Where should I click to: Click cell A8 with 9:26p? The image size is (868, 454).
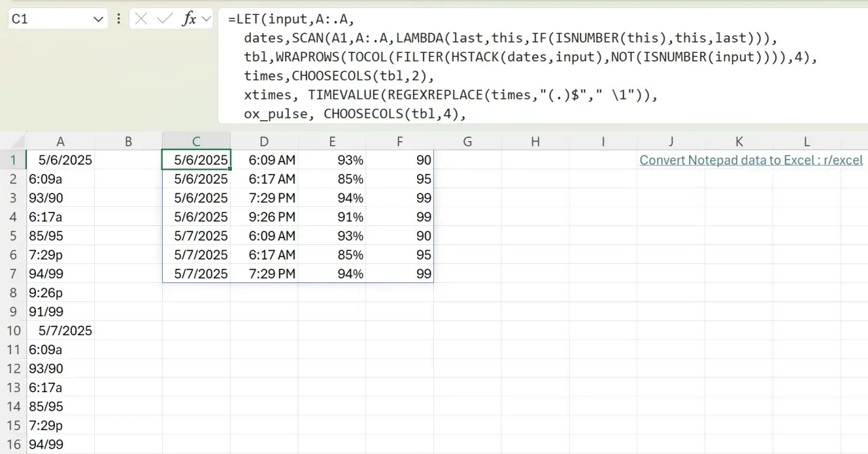(x=60, y=293)
